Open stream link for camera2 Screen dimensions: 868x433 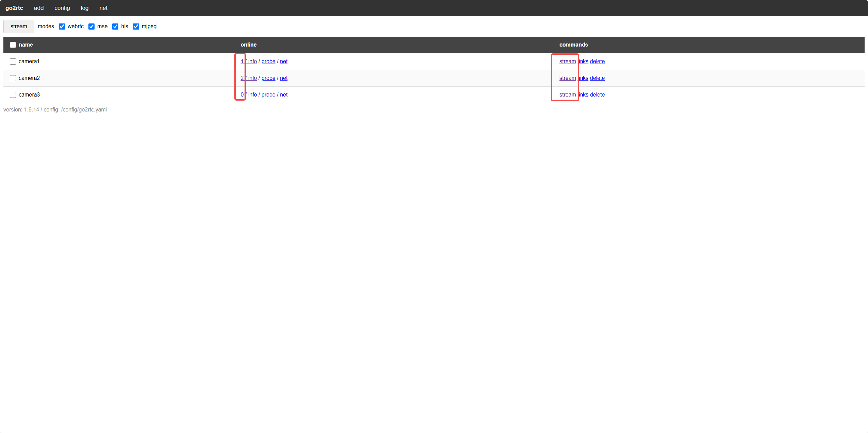(568, 78)
